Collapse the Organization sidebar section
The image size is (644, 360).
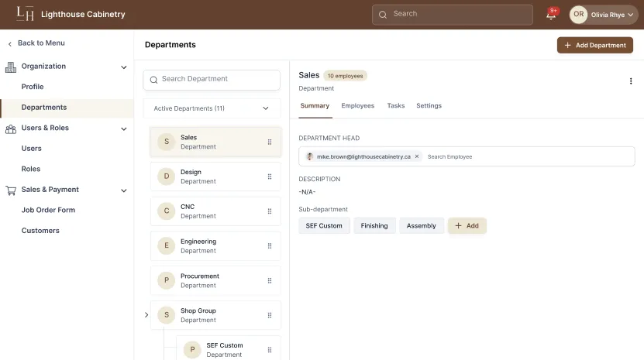[123, 67]
